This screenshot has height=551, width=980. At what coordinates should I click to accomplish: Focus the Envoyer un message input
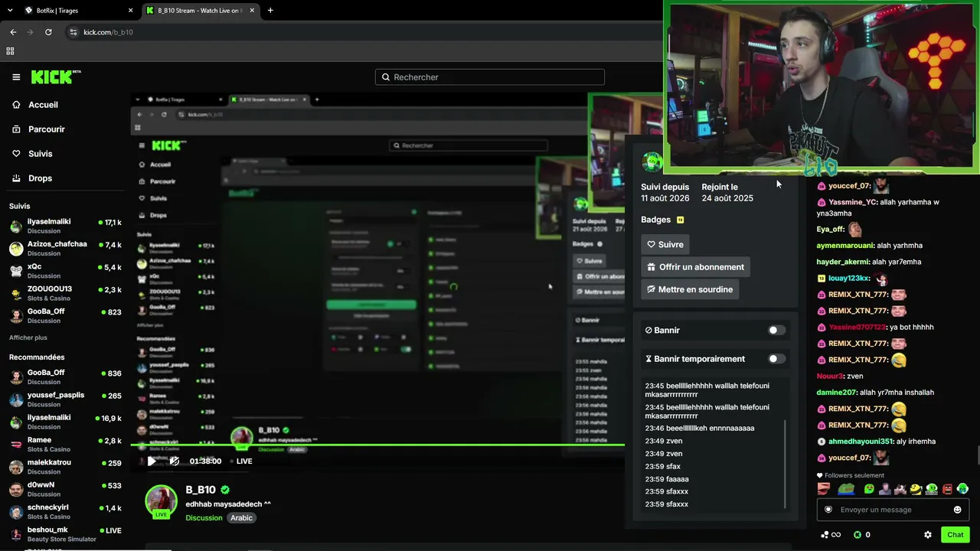tap(892, 510)
